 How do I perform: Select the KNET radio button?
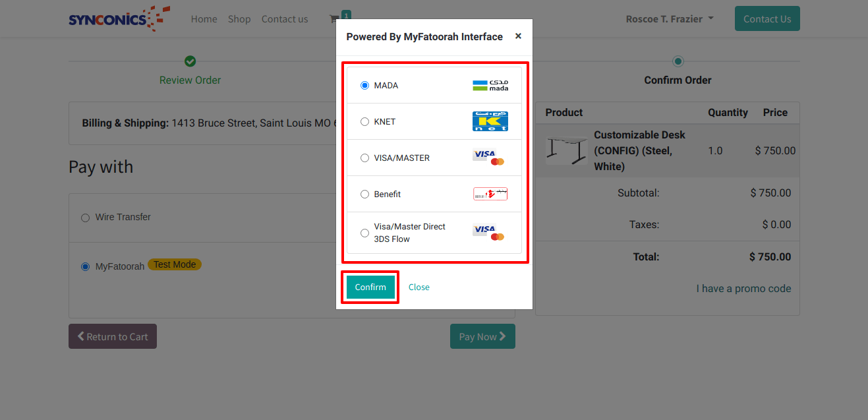(365, 122)
